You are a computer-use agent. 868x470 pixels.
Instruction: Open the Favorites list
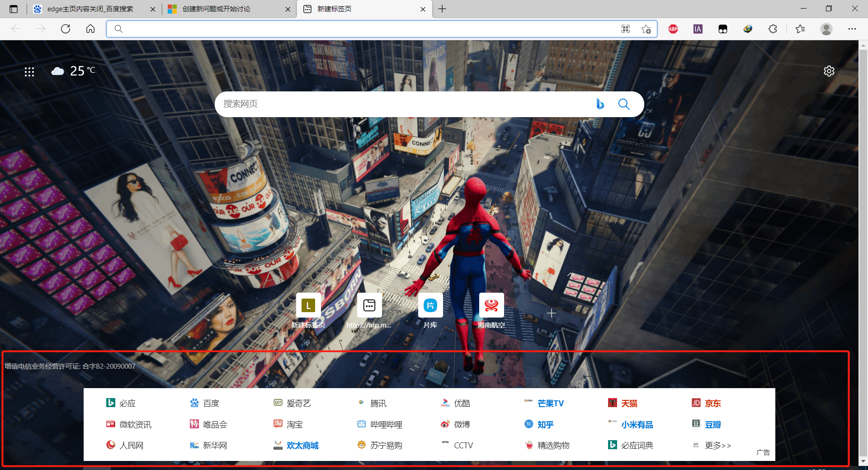pos(800,29)
